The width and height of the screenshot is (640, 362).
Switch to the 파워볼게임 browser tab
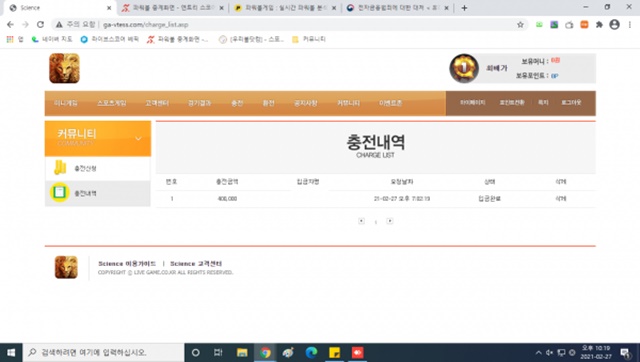click(x=285, y=8)
